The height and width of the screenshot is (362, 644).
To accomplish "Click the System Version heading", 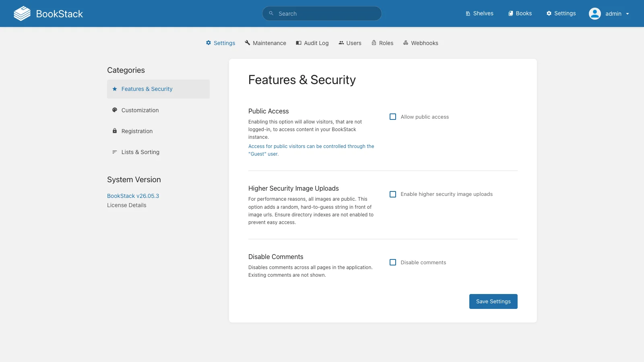I will click(134, 180).
